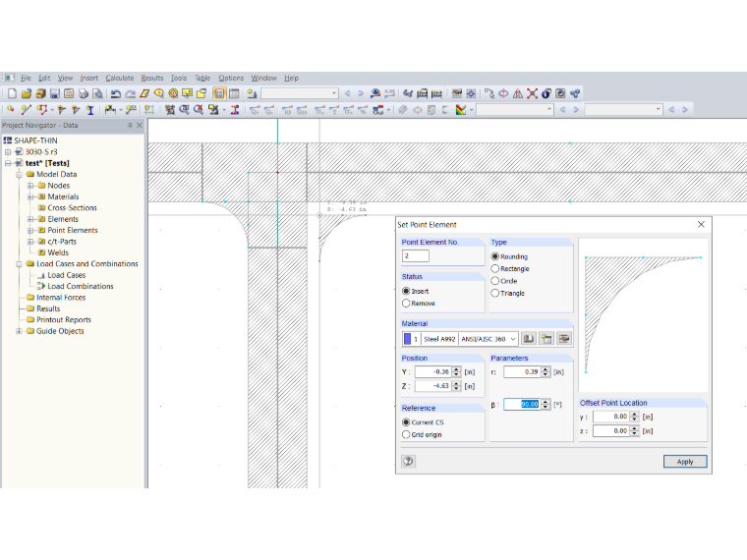Expand the Nodes tree node
Screen dimensions: 747x560
(30, 186)
